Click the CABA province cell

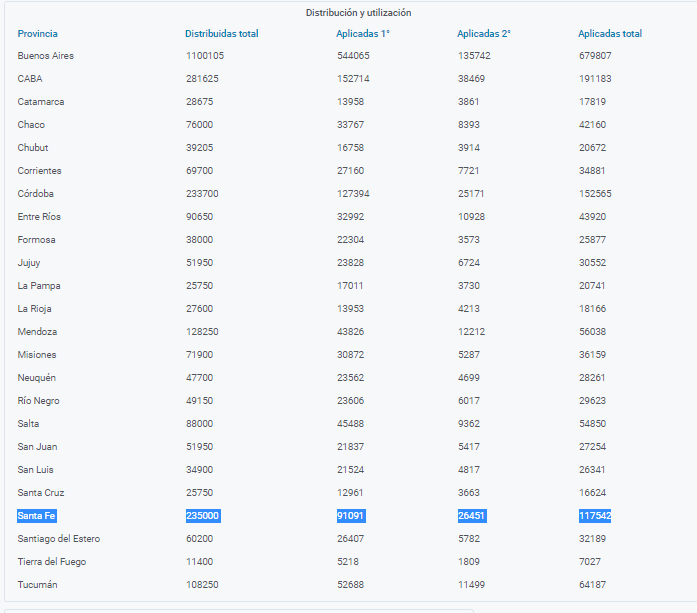click(x=30, y=79)
